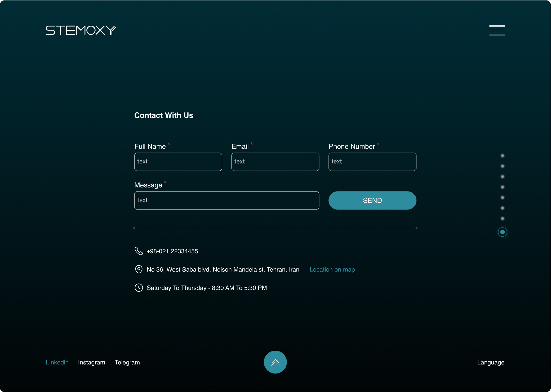The height and width of the screenshot is (392, 551).
Task: Open the hamburger menu icon
Action: pyautogui.click(x=497, y=30)
